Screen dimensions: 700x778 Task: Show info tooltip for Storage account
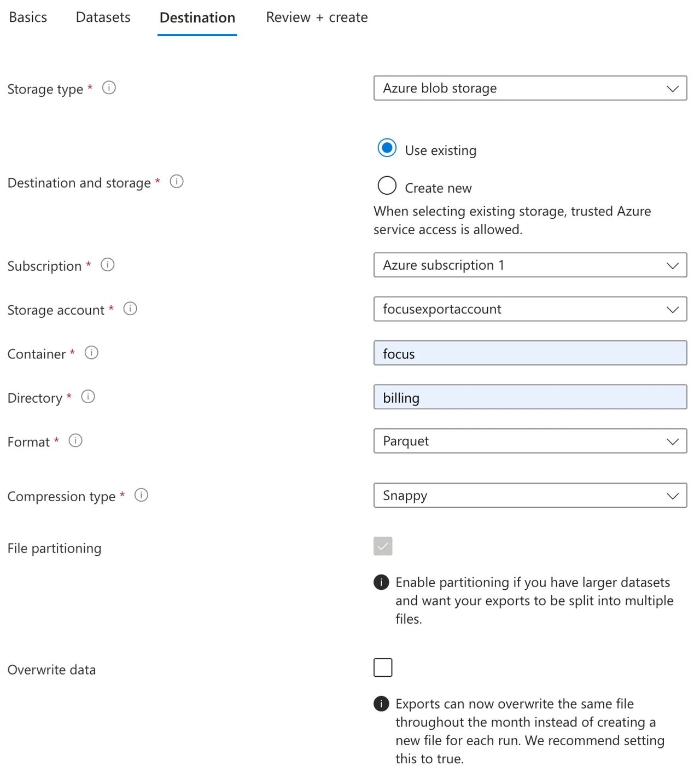pos(130,309)
